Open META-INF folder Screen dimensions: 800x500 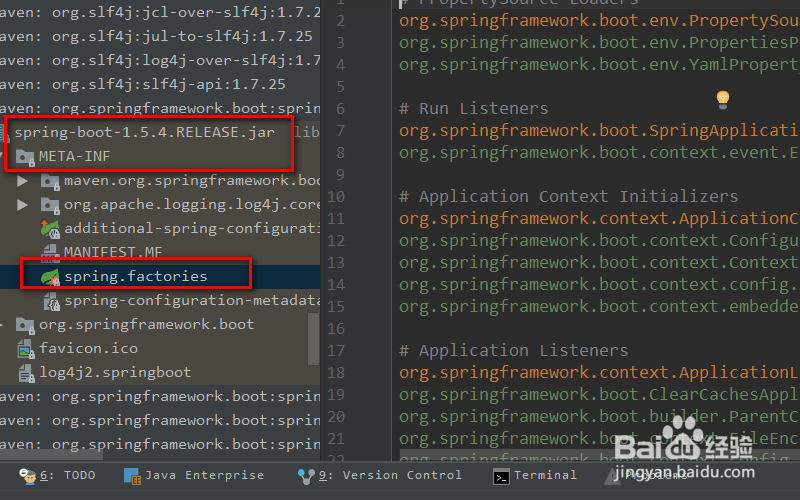(x=74, y=156)
